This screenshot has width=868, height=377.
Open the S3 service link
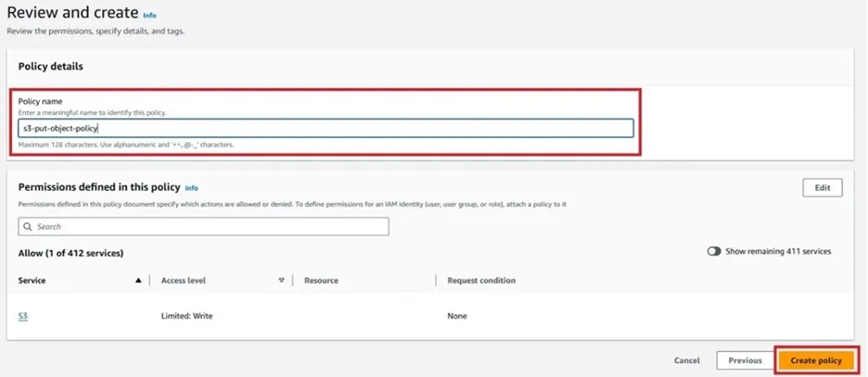tap(23, 316)
